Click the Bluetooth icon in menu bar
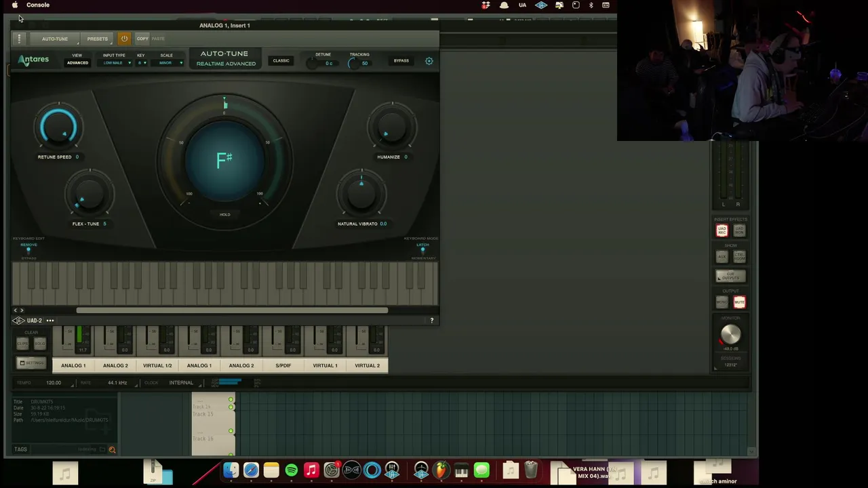This screenshot has width=868, height=488. point(591,5)
